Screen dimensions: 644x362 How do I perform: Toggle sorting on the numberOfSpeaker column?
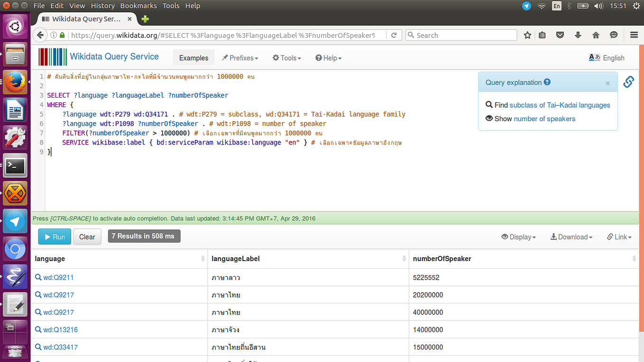(634, 259)
